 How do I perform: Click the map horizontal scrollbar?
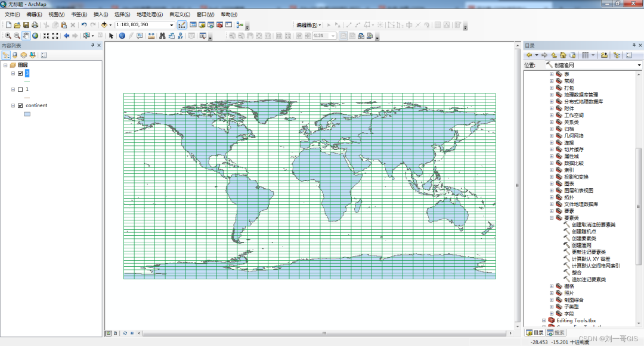pyautogui.click(x=324, y=333)
